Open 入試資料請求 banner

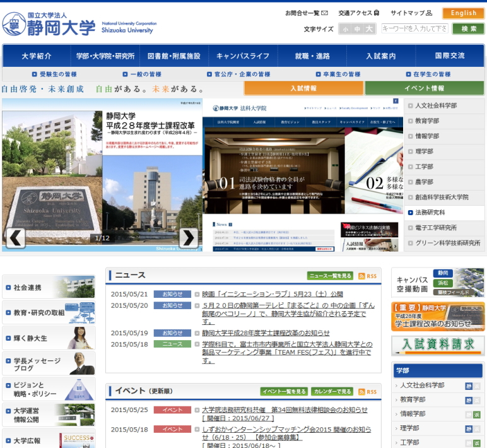pos(438,345)
